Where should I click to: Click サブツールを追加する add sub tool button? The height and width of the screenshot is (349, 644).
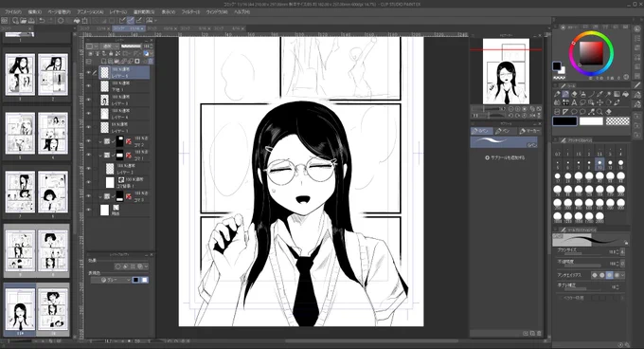(x=505, y=157)
